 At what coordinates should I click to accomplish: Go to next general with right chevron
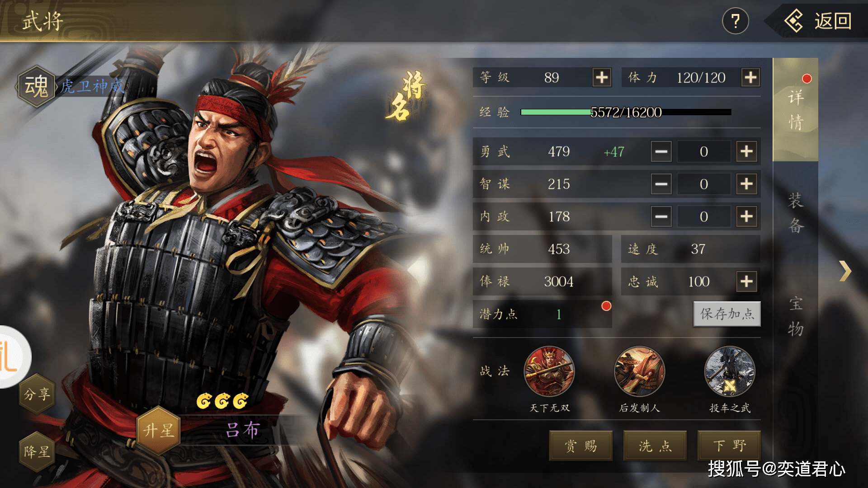point(844,271)
